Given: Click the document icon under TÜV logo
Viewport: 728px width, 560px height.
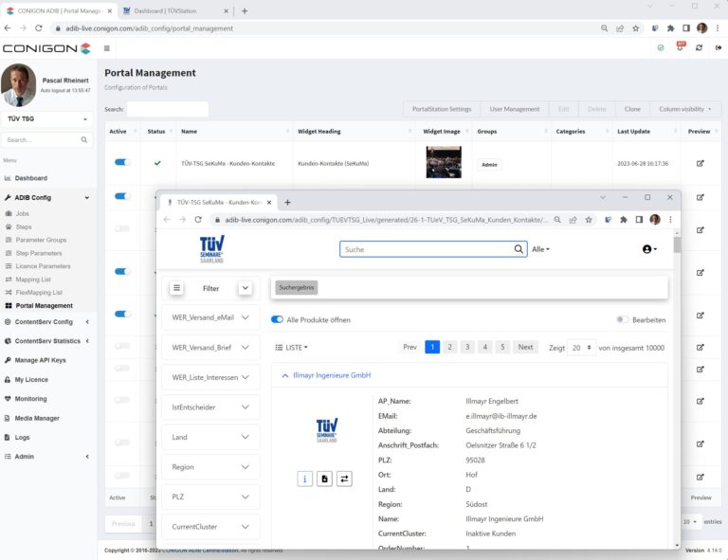Looking at the screenshot, I should coord(324,479).
